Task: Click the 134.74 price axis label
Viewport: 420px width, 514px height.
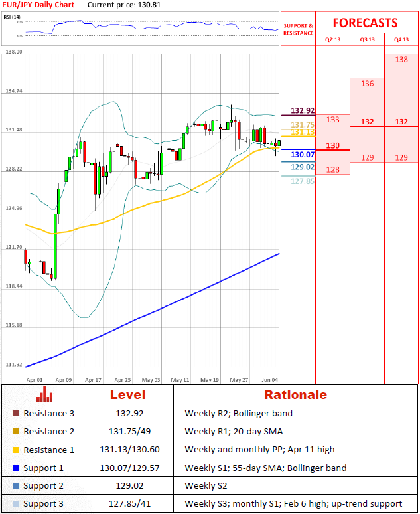Action: [x=14, y=91]
